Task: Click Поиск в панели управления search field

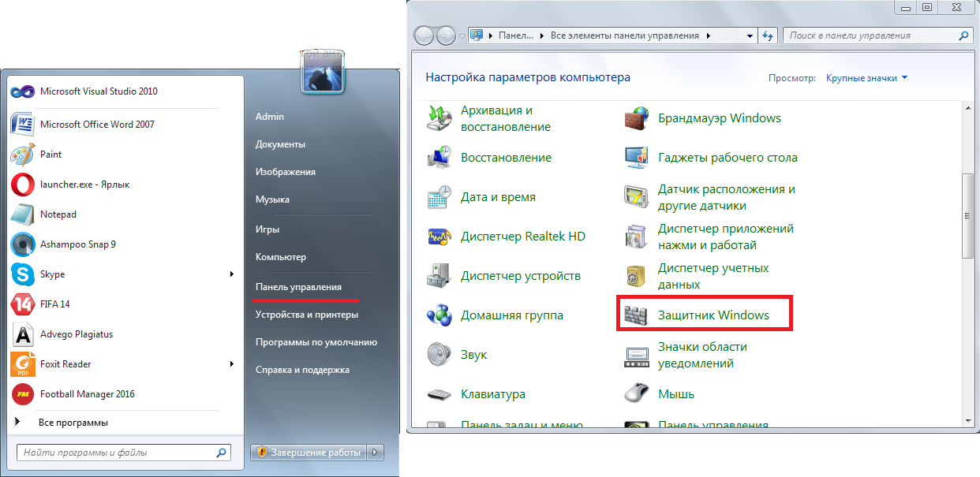Action: [x=877, y=35]
